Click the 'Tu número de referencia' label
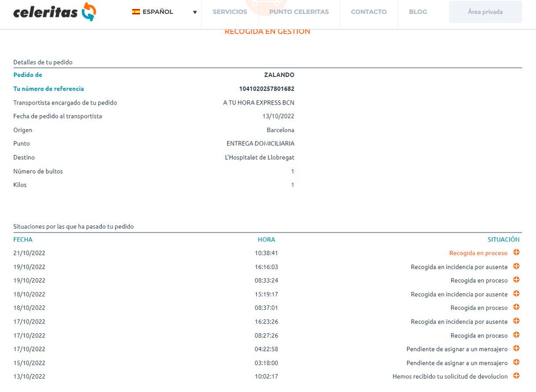 coord(49,89)
